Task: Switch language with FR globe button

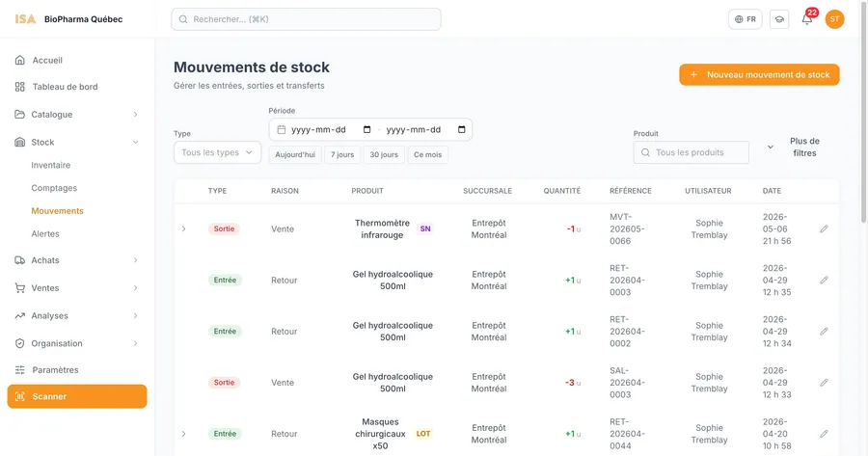Action: (x=746, y=19)
